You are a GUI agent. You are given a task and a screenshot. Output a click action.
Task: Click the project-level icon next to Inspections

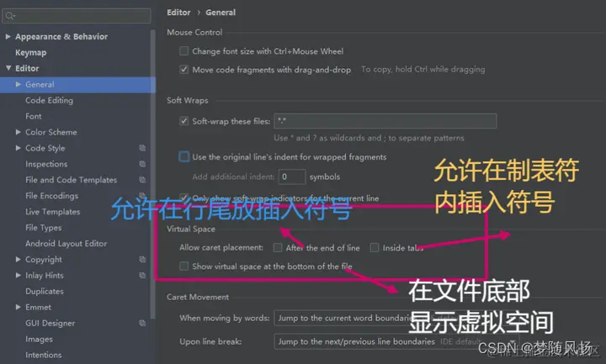142,164
